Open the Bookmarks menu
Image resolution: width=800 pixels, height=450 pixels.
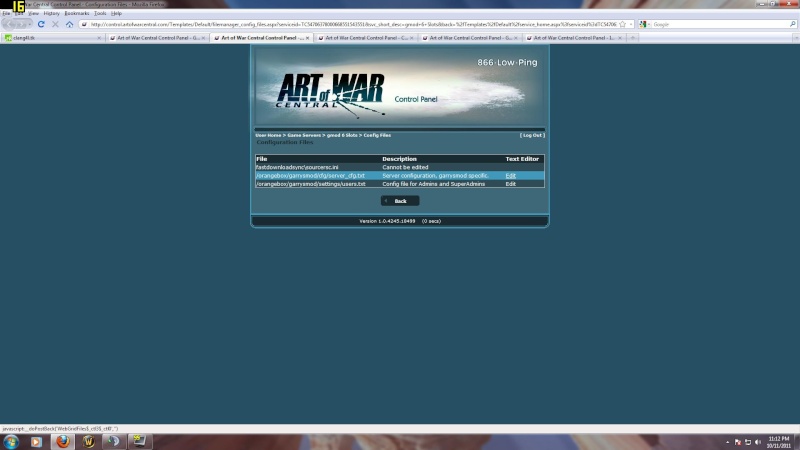point(77,13)
